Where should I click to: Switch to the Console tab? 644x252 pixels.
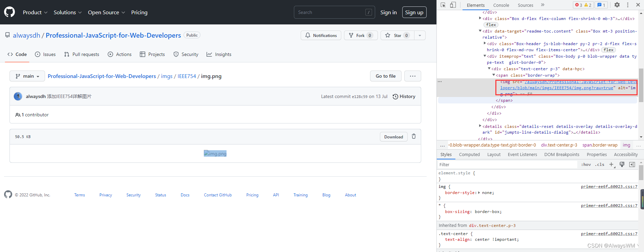click(x=501, y=5)
